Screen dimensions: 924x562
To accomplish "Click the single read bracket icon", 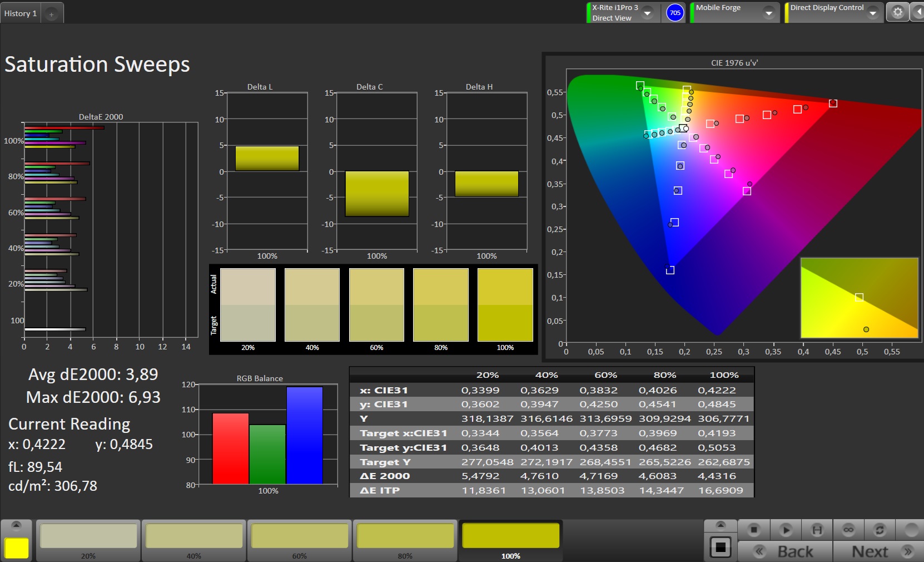I will [x=817, y=530].
